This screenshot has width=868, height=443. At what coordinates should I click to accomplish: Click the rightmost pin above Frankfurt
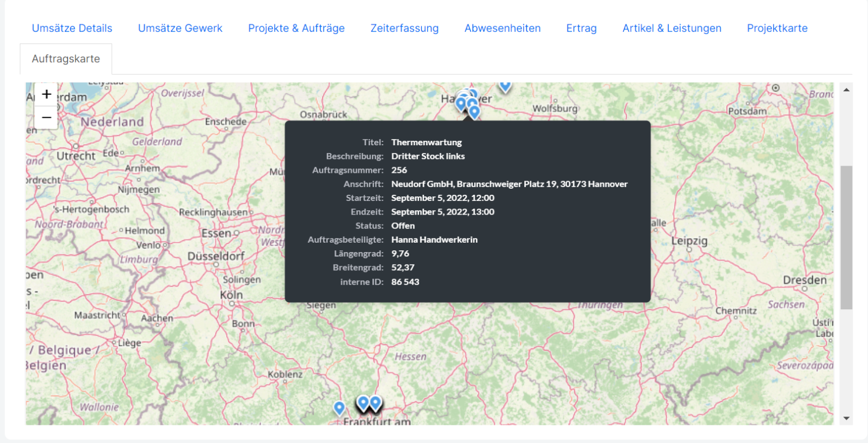[375, 403]
